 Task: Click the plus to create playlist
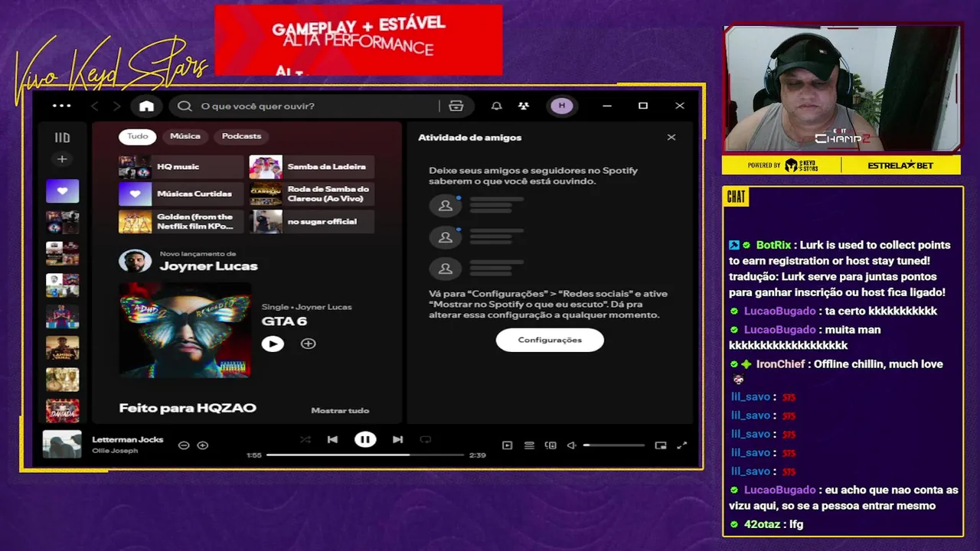[x=62, y=159]
